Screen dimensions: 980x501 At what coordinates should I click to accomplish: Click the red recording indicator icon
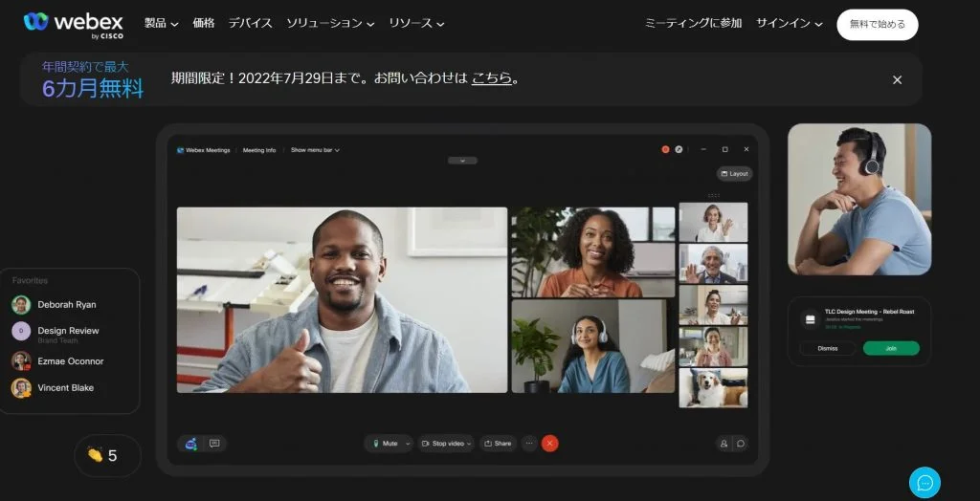(x=665, y=150)
